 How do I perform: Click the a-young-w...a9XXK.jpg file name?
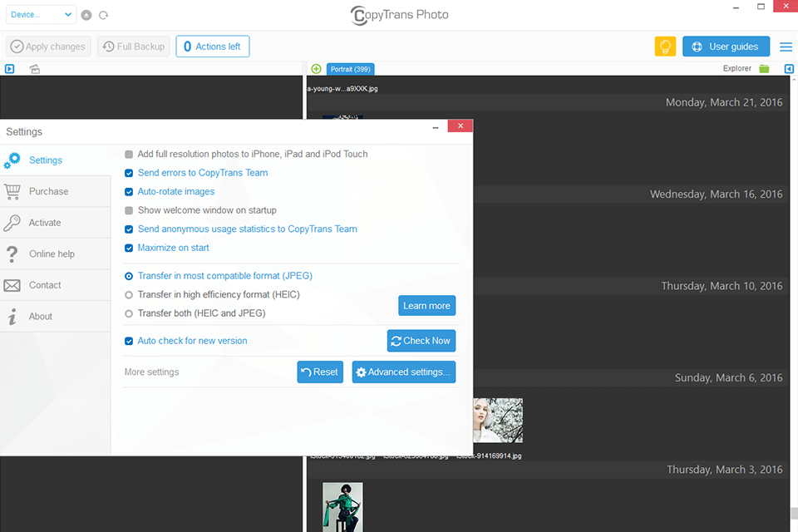tap(342, 89)
